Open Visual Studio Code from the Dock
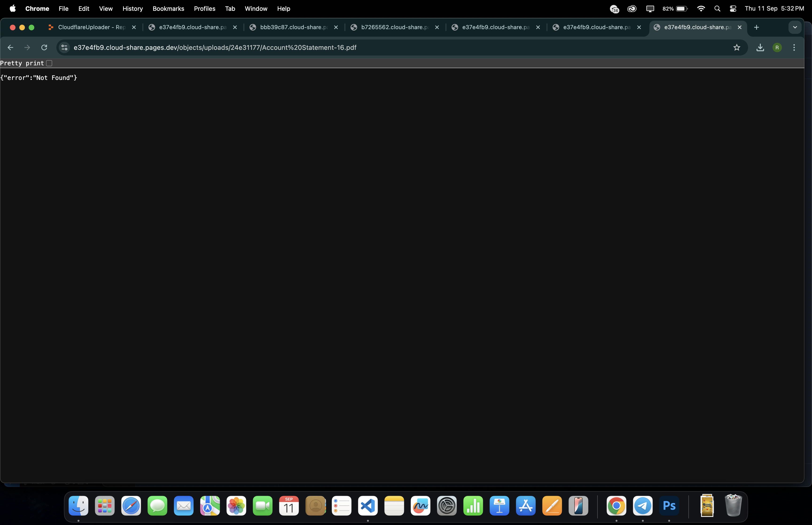 coord(368,505)
